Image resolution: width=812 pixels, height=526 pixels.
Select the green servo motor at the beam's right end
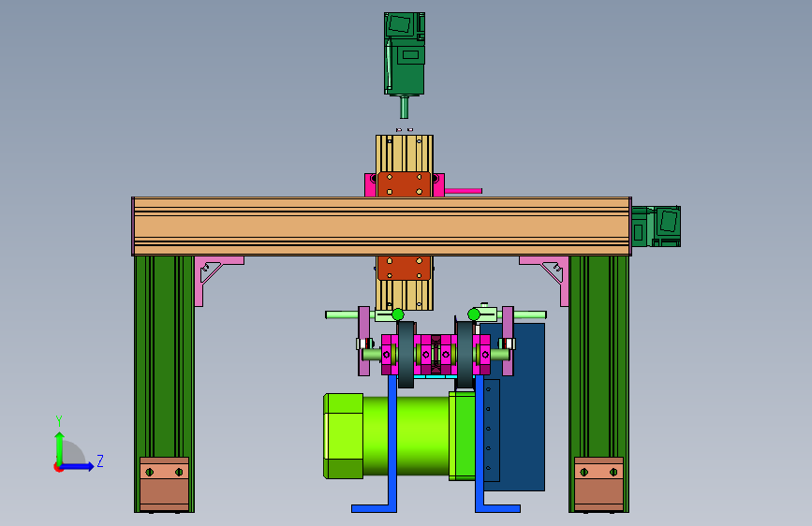657,226
